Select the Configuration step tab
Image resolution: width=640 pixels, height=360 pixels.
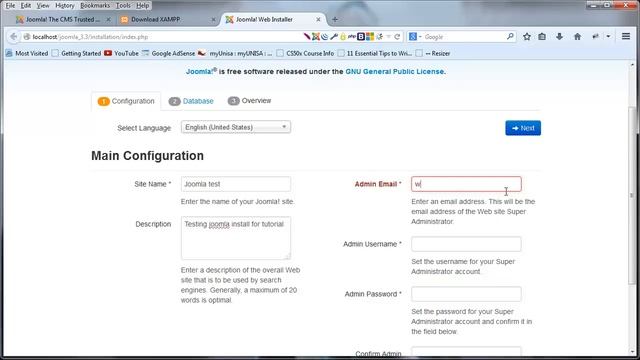pyautogui.click(x=126, y=101)
